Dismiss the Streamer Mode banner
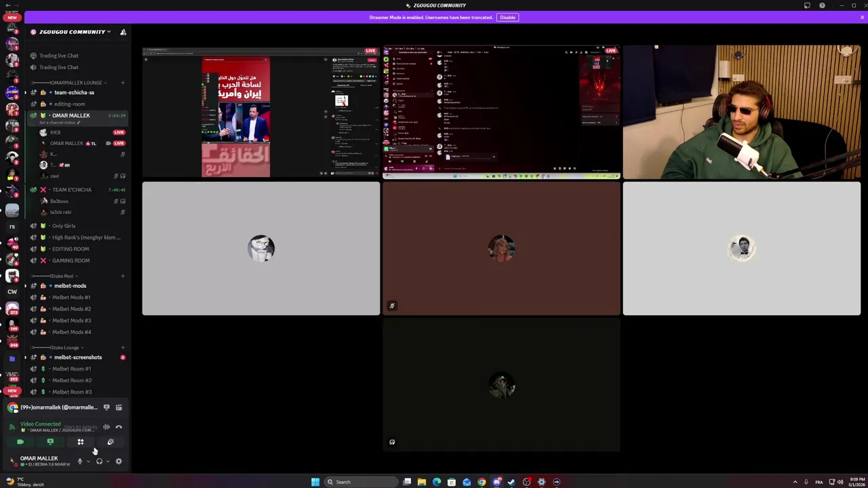868x488 pixels. [x=862, y=17]
